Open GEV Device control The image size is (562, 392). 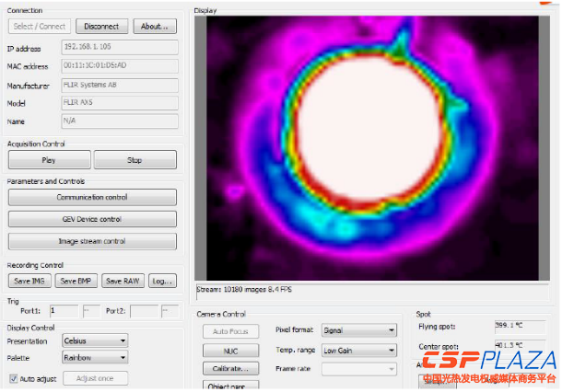pyautogui.click(x=92, y=220)
